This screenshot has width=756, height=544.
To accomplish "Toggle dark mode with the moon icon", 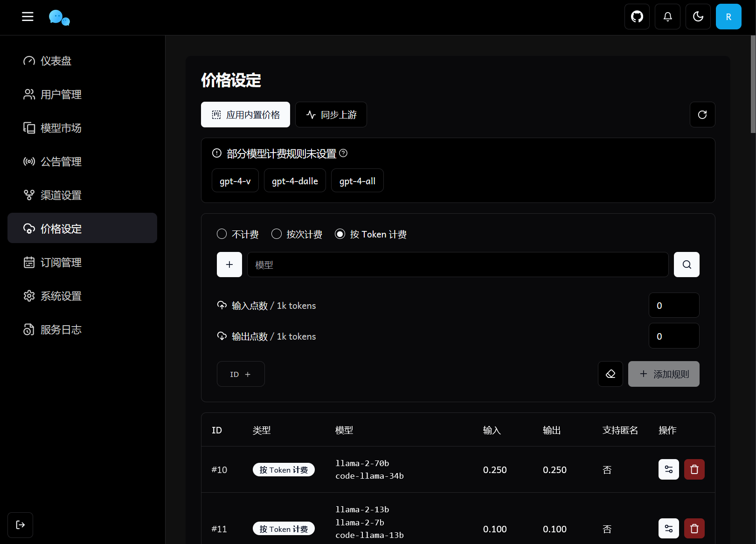I will click(698, 16).
